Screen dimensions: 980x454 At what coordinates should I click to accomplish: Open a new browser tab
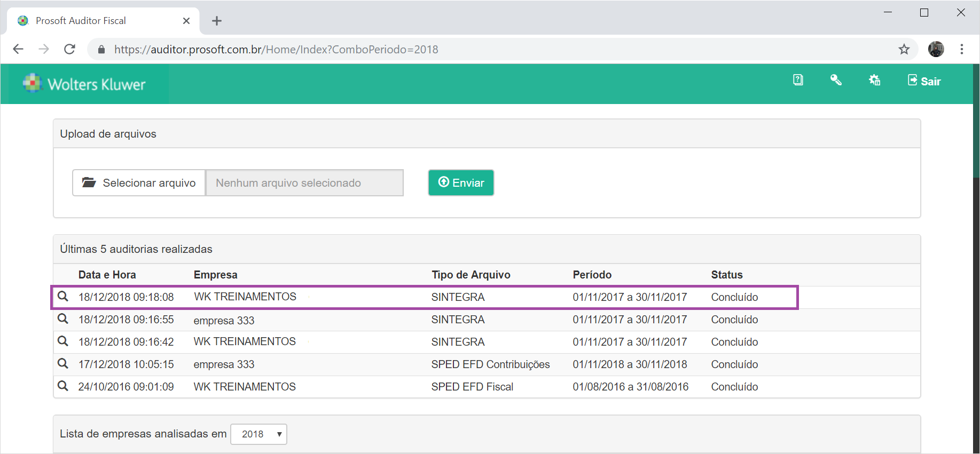tap(217, 21)
